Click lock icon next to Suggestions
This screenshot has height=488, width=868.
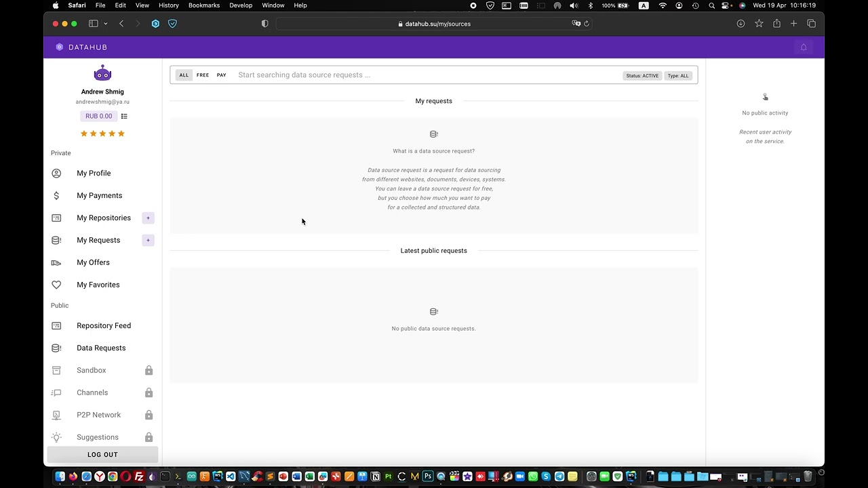pyautogui.click(x=149, y=437)
